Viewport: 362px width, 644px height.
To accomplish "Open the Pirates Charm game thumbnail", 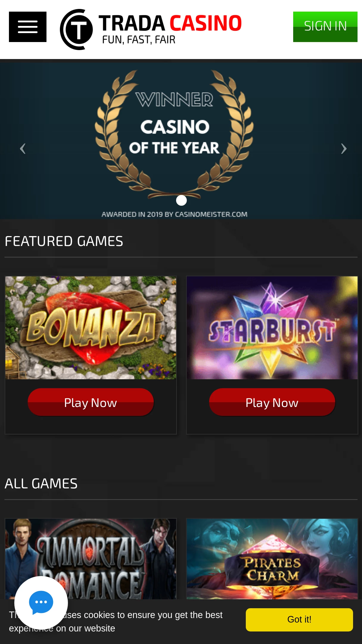I will click(x=272, y=559).
